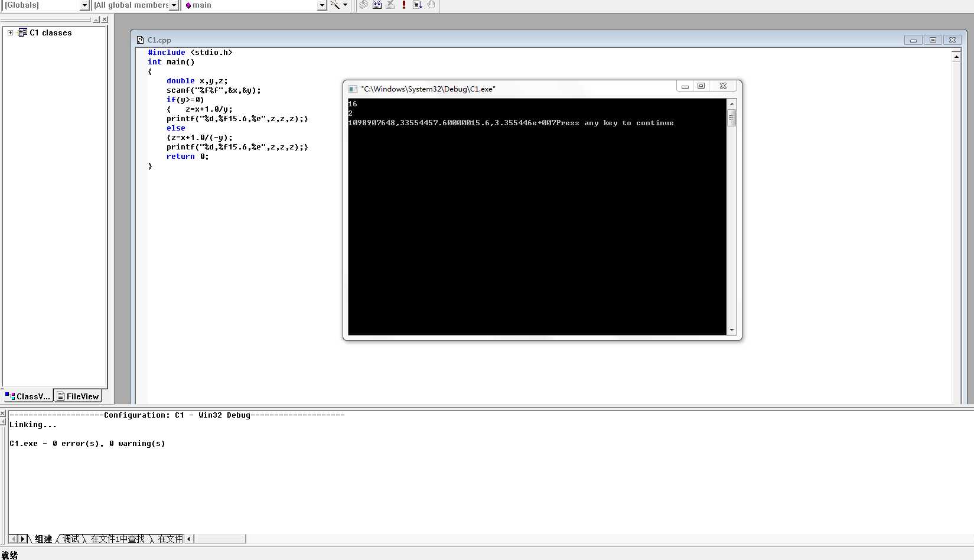The height and width of the screenshot is (560, 974).
Task: Close the output pane with X button
Action: click(3, 414)
